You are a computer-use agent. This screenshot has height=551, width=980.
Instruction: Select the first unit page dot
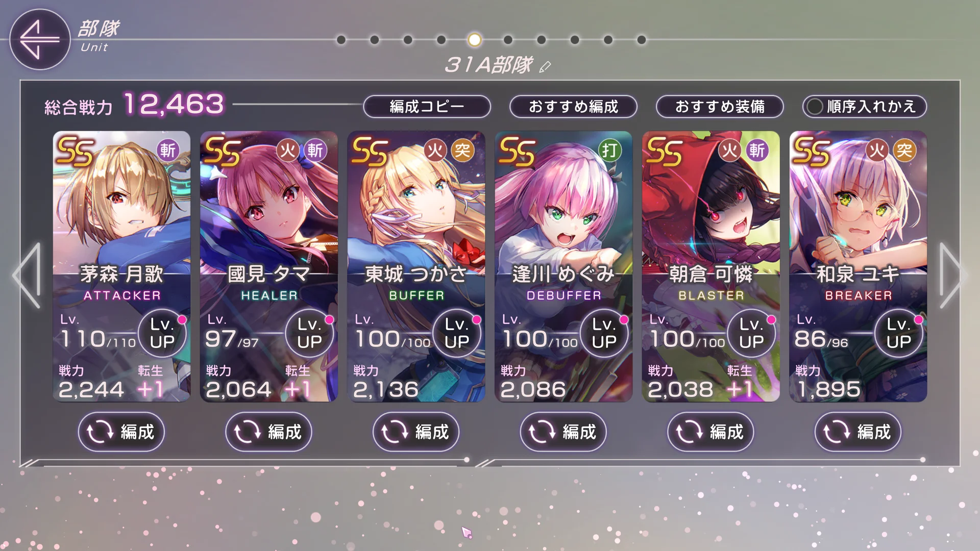[341, 40]
